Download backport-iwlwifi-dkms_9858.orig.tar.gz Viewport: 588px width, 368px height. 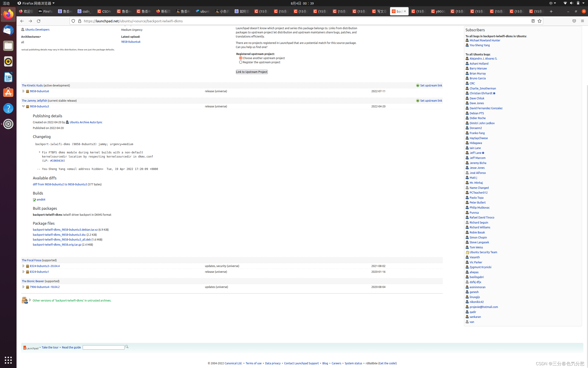tap(57, 244)
